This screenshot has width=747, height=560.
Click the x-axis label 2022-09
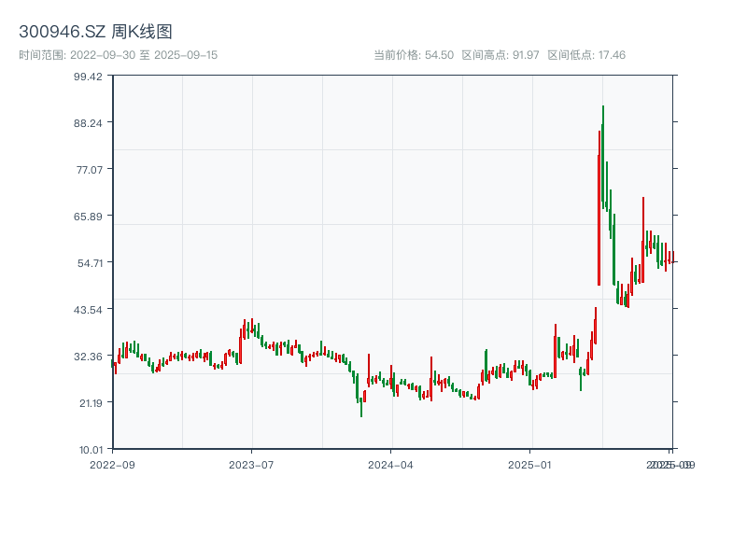coord(112,465)
